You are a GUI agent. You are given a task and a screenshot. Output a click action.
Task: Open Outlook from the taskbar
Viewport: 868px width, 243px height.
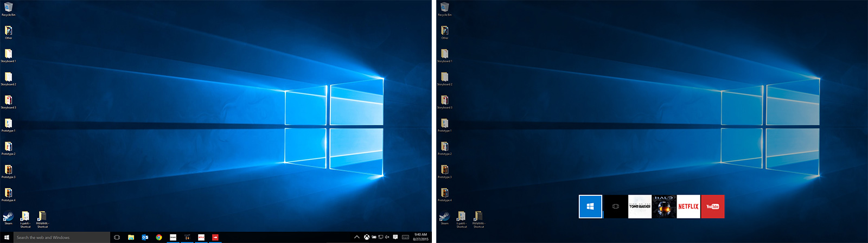145,237
